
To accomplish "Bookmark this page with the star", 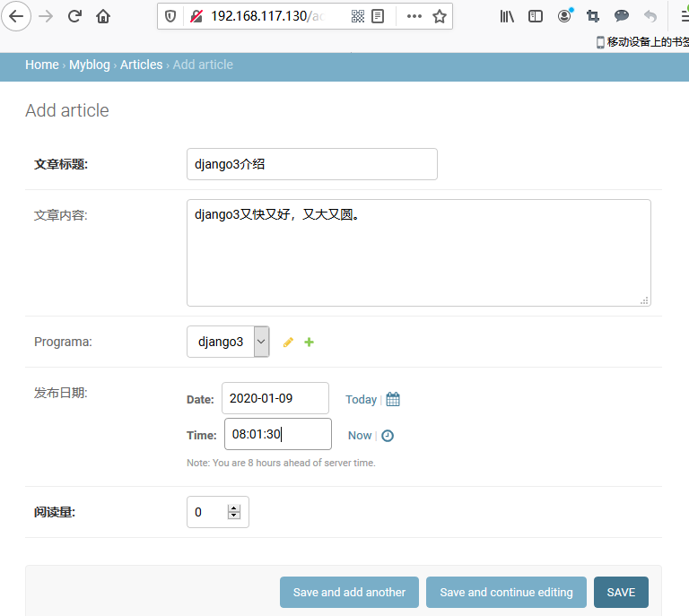I will coord(440,17).
